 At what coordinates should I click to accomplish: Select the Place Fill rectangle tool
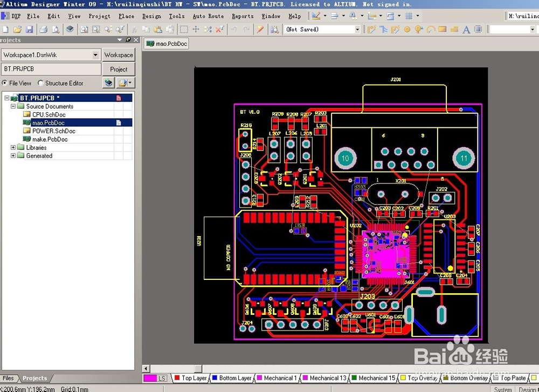click(443, 30)
